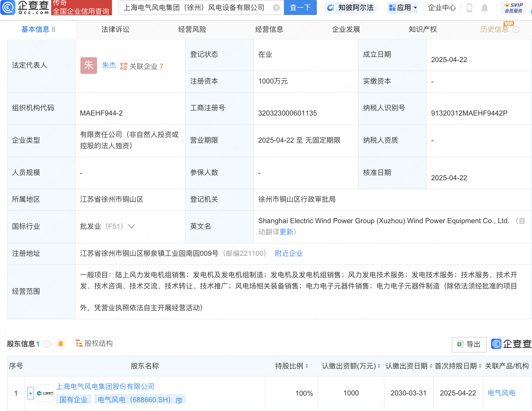
Task: Click the mobile phone icon in top bar
Action: tap(469, 8)
